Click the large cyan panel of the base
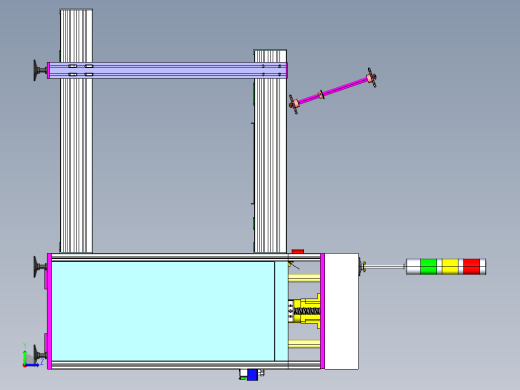 (163, 311)
